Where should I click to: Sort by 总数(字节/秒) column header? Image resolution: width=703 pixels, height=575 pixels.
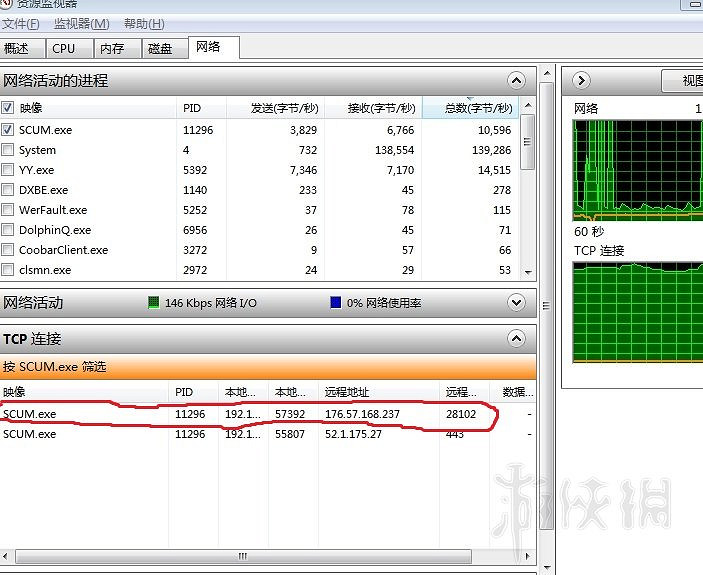[470, 108]
